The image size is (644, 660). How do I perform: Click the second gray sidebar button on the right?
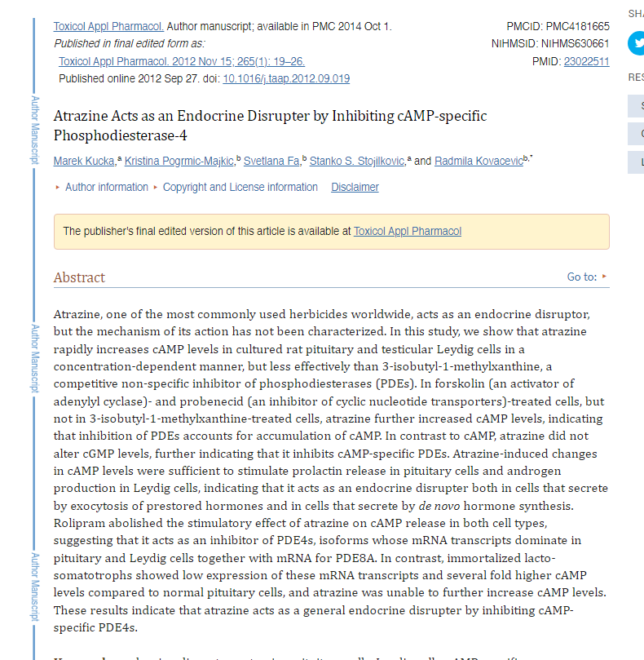(x=636, y=134)
